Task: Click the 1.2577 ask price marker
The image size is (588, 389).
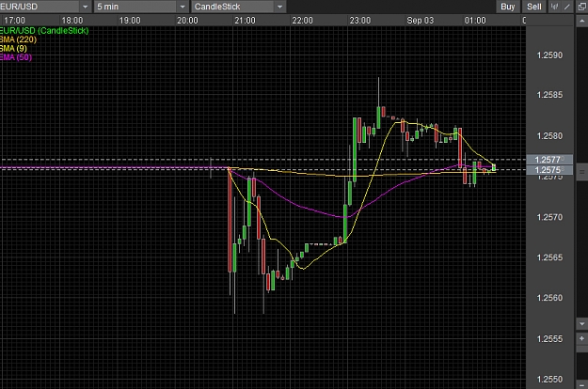Action: tap(549, 160)
